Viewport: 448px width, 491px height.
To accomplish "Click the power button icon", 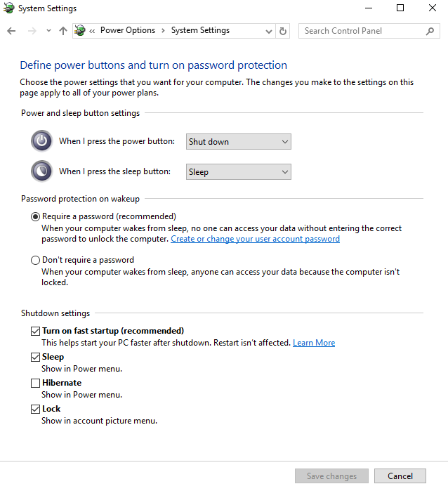I will [x=41, y=141].
